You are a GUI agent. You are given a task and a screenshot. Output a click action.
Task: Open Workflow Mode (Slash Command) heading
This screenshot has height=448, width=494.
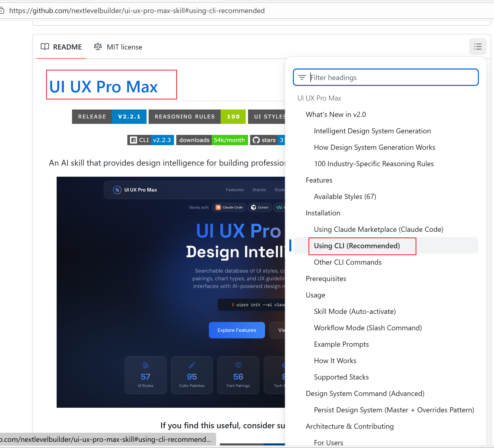click(x=368, y=328)
